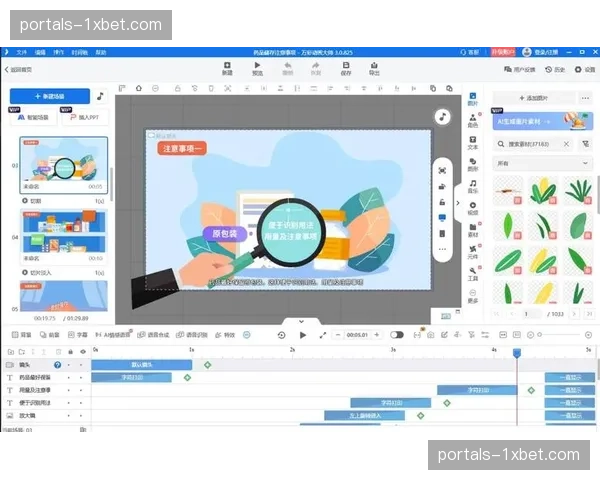Click help icon on 镜头 track
Viewport: 600px width, 480px height.
pos(56,365)
